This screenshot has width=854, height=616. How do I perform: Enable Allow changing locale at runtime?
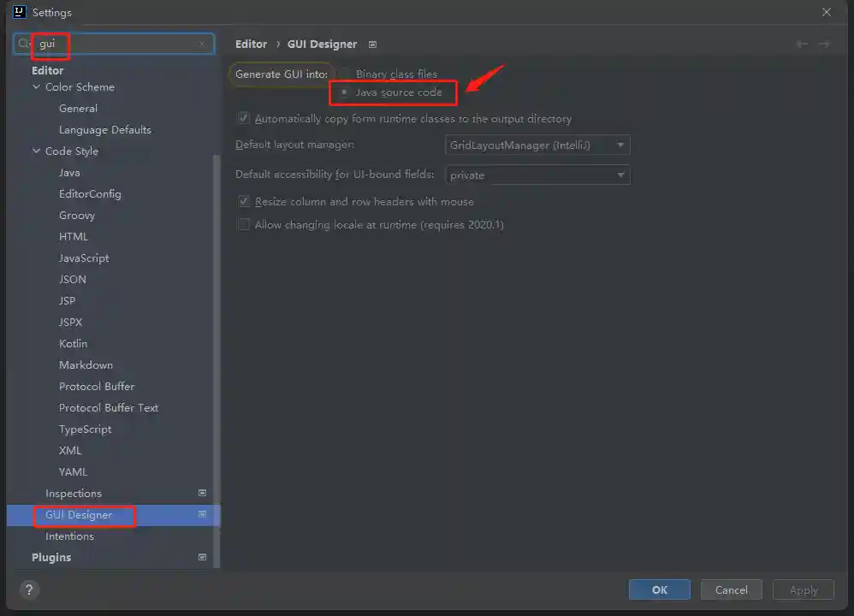pos(244,225)
